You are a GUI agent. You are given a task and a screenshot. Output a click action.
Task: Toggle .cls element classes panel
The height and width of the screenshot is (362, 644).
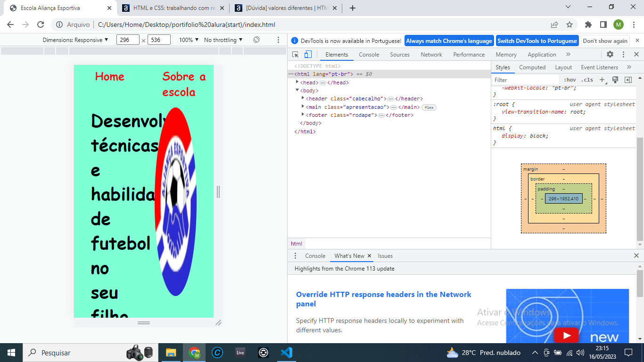click(587, 80)
